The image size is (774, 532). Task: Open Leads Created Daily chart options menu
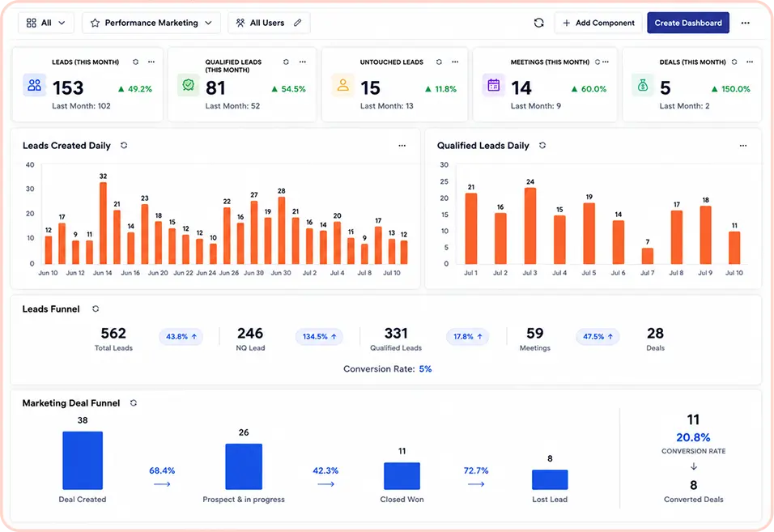[402, 146]
